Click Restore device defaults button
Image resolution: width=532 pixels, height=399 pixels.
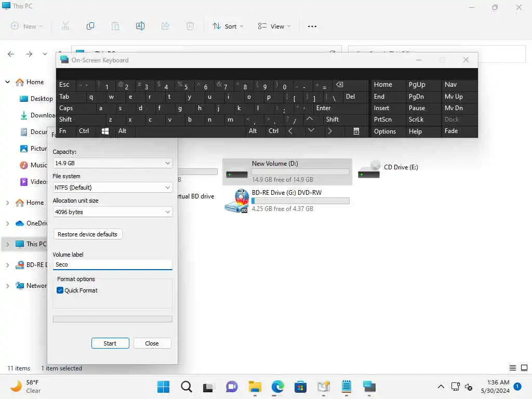point(87,234)
